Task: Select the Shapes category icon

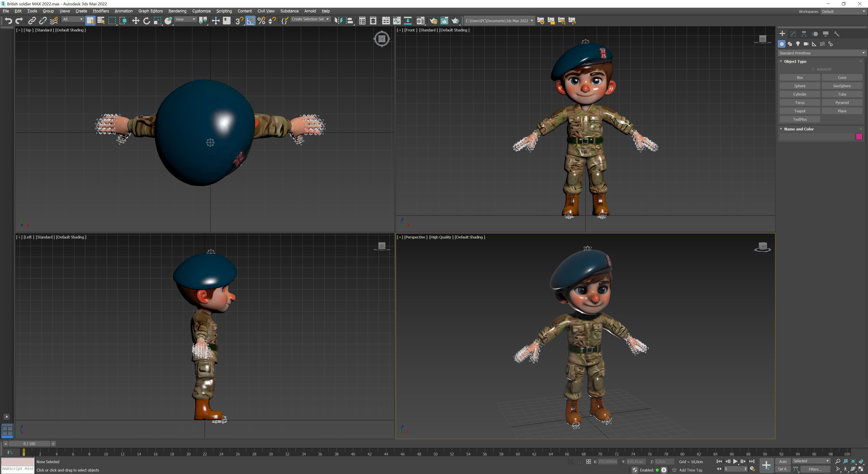Action: click(790, 44)
